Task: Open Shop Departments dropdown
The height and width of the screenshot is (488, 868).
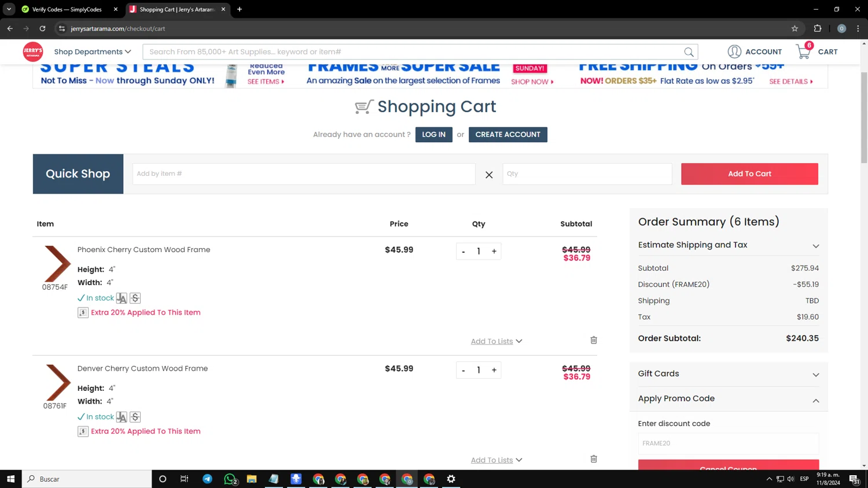Action: [93, 51]
